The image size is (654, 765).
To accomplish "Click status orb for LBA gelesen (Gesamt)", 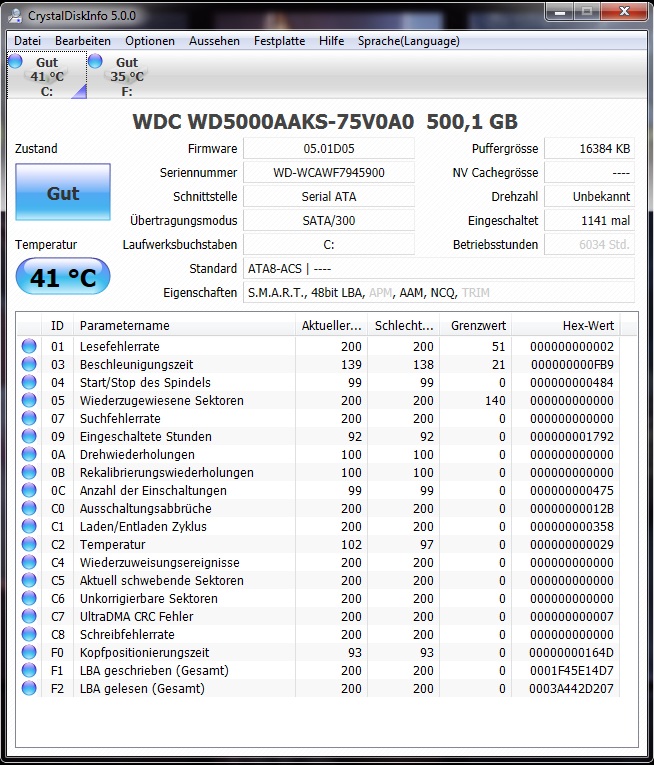I will click(x=29, y=688).
